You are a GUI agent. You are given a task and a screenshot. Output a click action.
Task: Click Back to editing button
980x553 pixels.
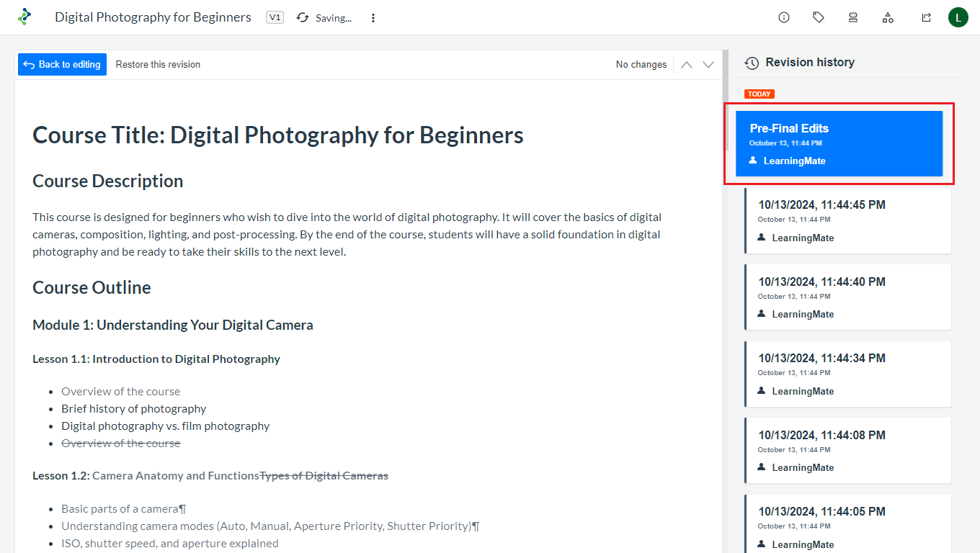[62, 65]
